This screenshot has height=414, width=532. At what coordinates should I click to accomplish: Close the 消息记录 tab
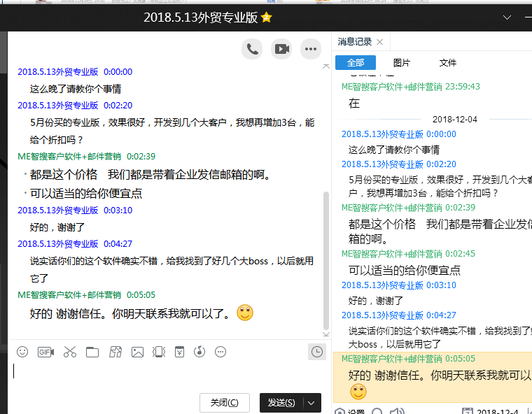click(x=379, y=42)
